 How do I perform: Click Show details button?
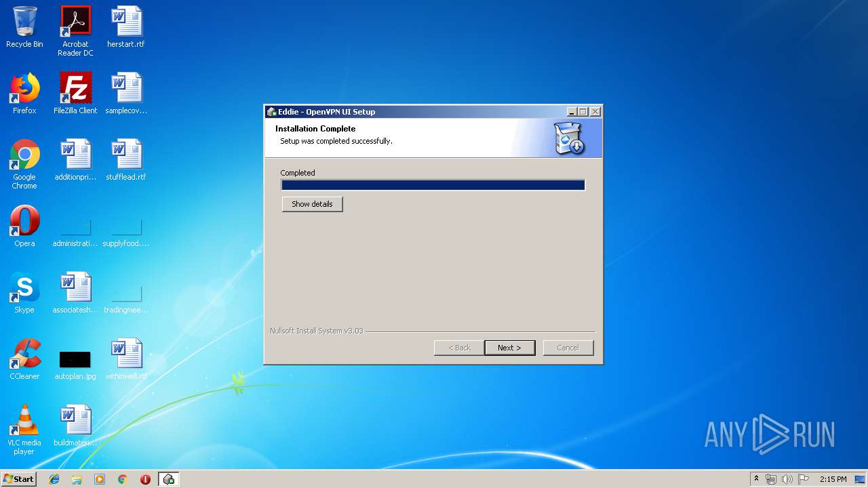312,204
